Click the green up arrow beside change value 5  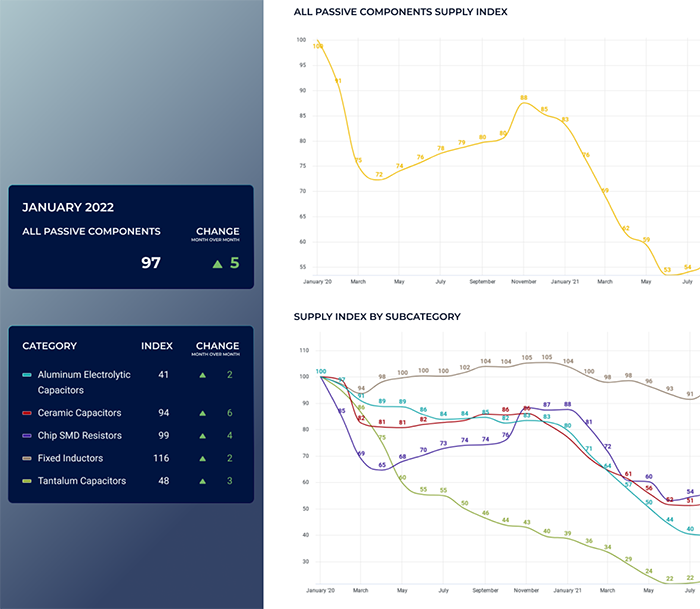point(217,264)
